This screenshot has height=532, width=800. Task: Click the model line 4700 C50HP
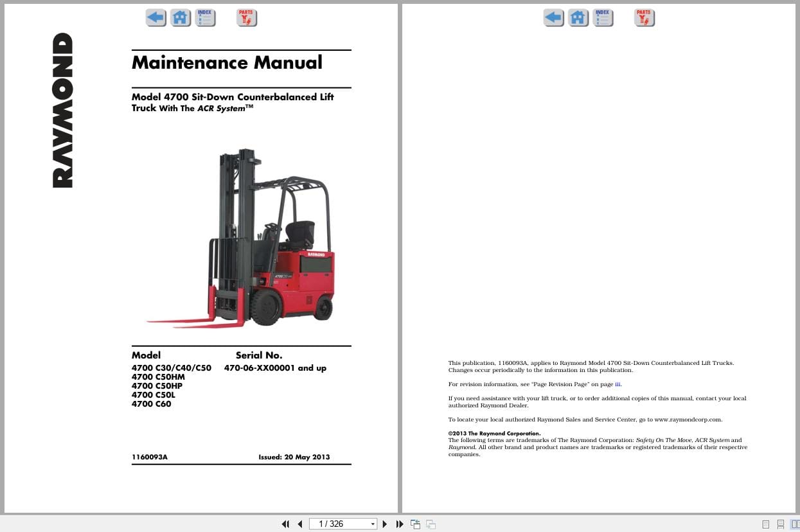click(157, 386)
